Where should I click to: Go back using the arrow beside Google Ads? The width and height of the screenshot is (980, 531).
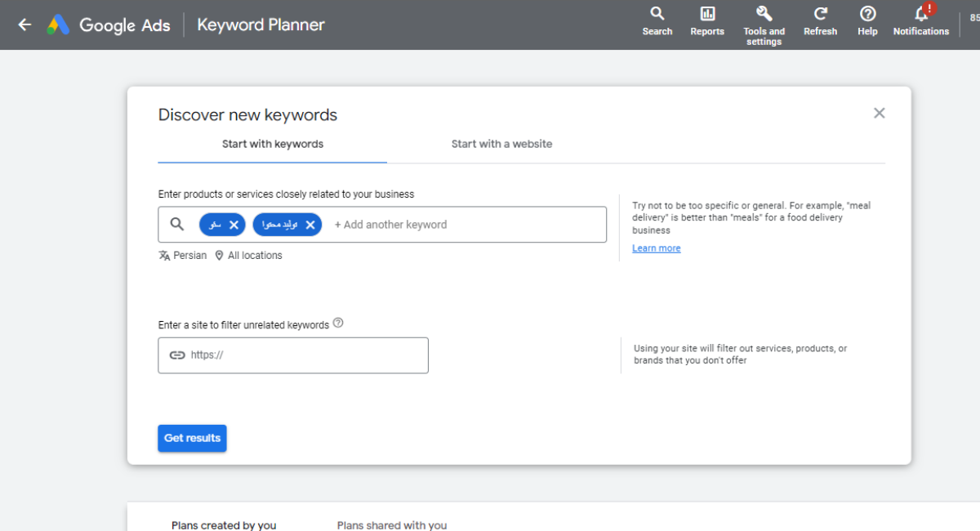pos(24,25)
